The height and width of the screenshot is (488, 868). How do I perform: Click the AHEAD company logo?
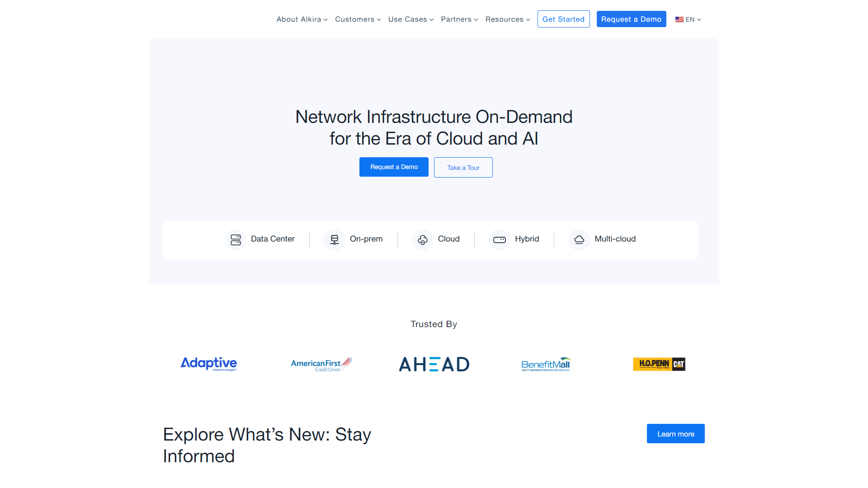(x=434, y=364)
